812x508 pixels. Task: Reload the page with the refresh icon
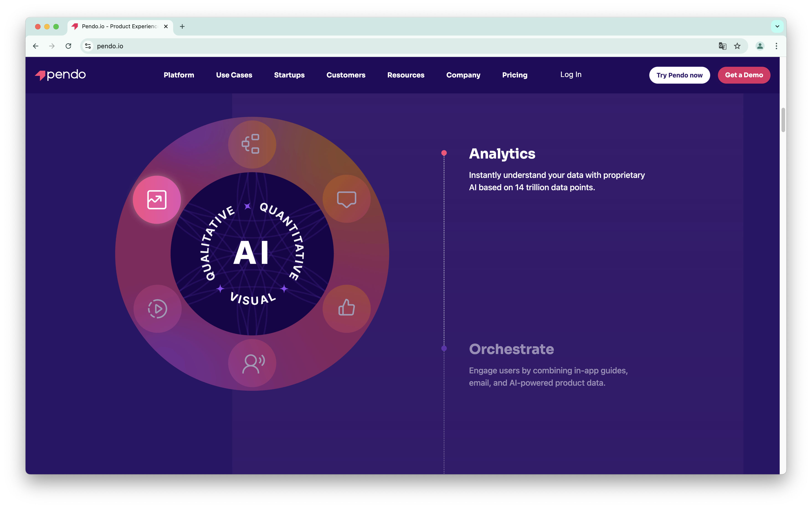tap(68, 46)
